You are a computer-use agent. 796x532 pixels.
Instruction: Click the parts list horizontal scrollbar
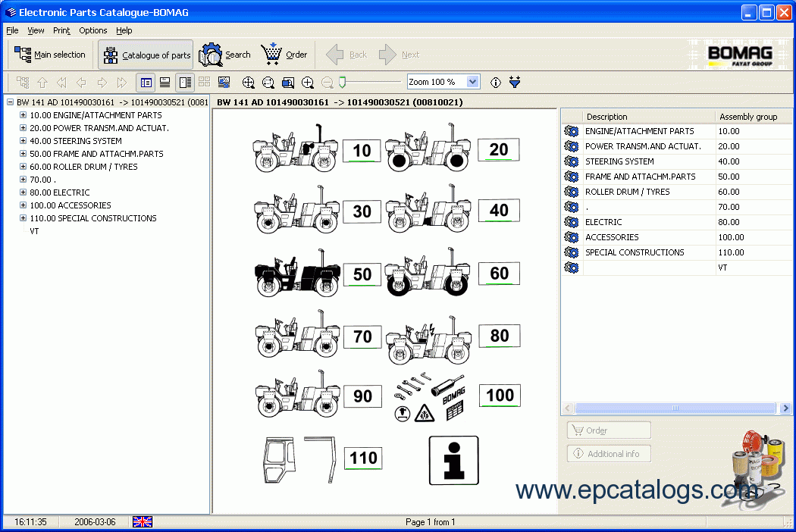click(x=676, y=408)
